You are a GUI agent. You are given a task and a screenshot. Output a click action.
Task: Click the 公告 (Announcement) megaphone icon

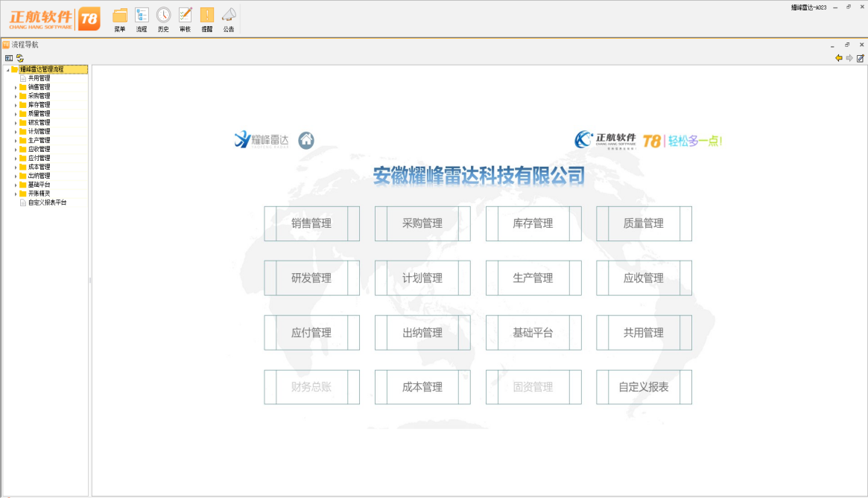(229, 16)
